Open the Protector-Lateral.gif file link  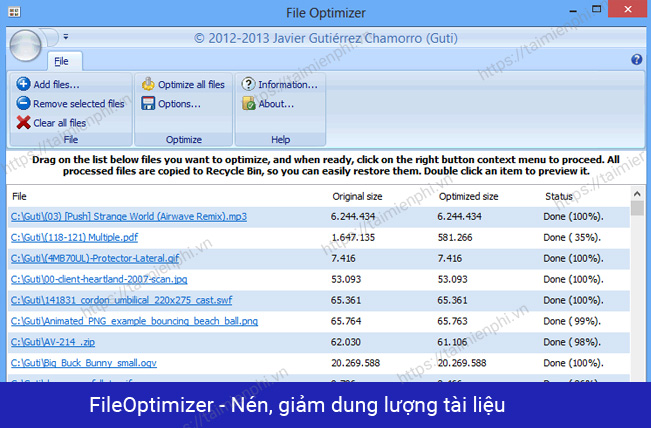tap(95, 258)
